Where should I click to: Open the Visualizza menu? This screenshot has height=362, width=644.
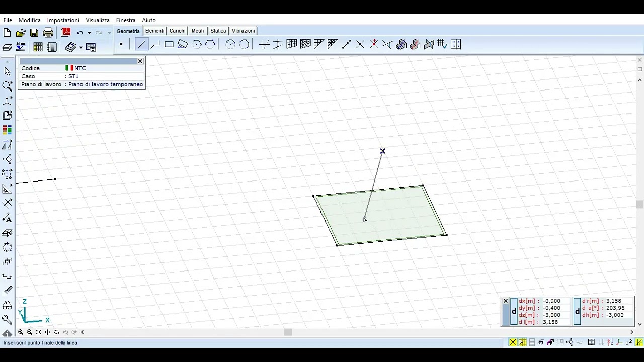[98, 20]
